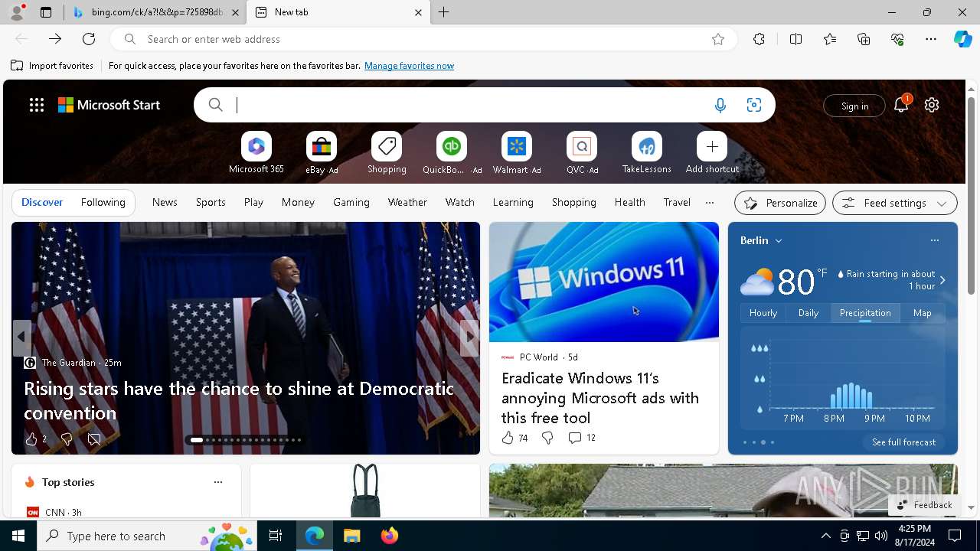Open weather card more options
The image size is (980, 551).
click(934, 240)
